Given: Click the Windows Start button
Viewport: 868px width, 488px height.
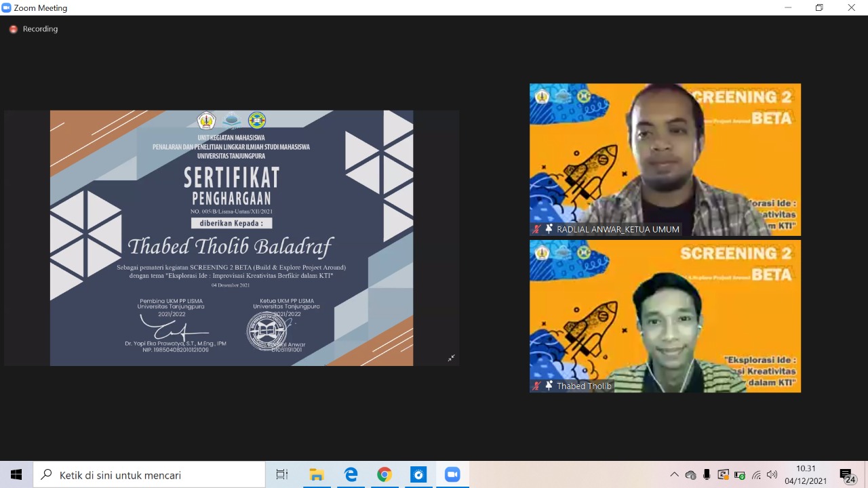Looking at the screenshot, I should [16, 475].
